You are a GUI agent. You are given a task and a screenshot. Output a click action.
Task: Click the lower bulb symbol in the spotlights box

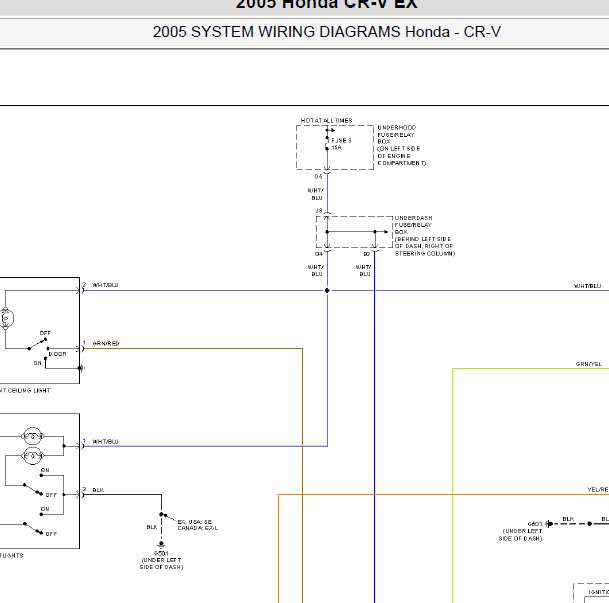(x=33, y=455)
